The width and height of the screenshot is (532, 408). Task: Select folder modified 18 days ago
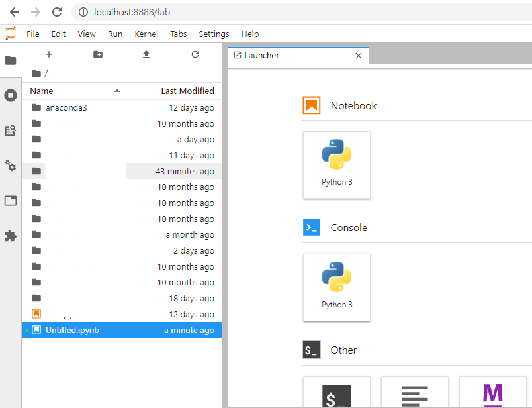coord(122,298)
